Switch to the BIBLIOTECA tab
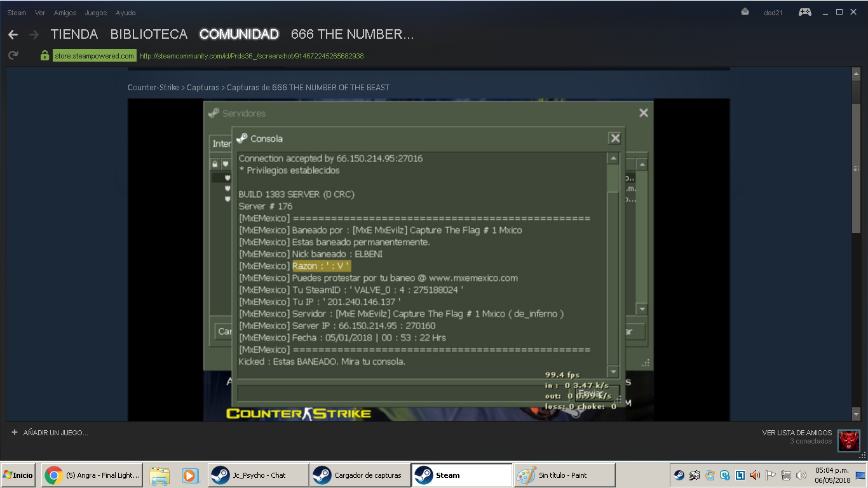 [149, 34]
